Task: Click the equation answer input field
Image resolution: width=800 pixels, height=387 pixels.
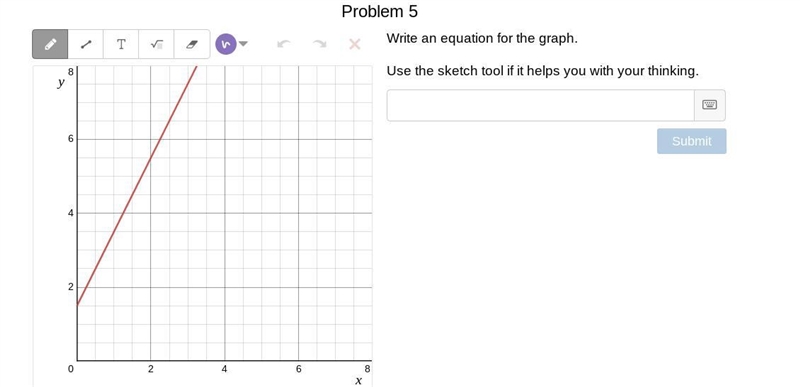Action: 540,106
